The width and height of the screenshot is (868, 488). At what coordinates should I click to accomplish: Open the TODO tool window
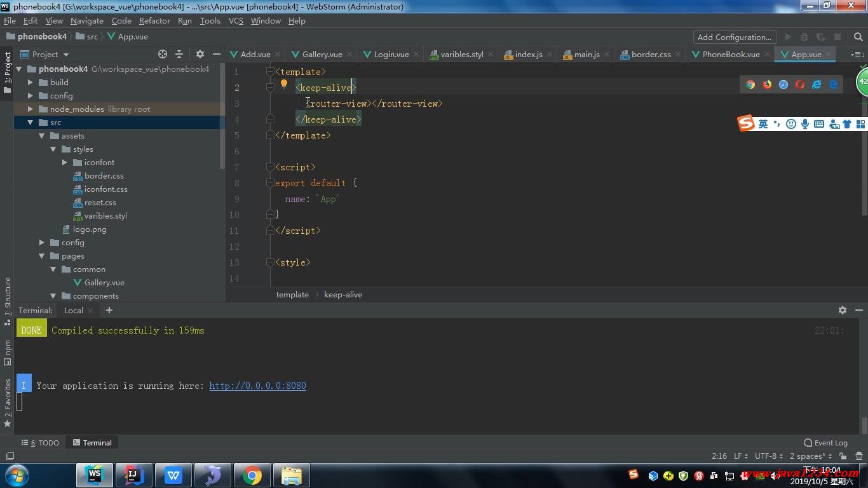(x=40, y=443)
